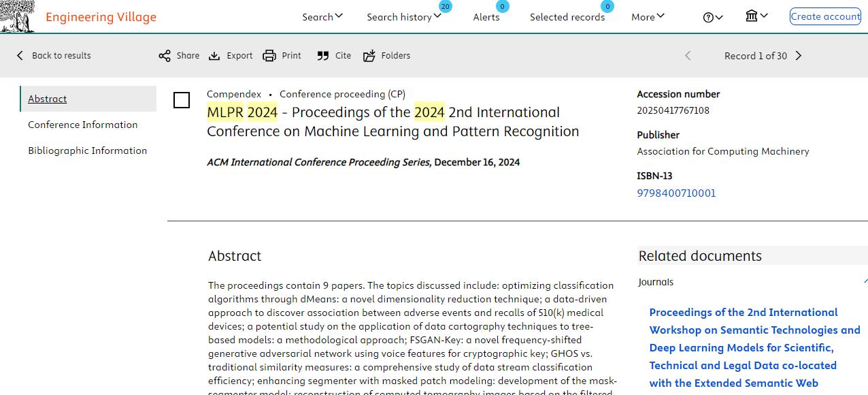Expand the More dropdown chevron
Screen dimensions: 868x395
(x=660, y=16)
